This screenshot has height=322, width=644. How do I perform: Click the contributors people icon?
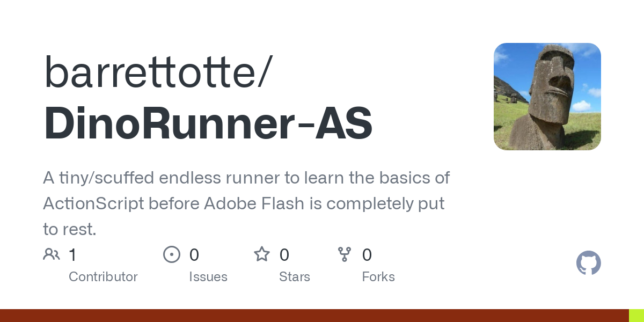(x=52, y=254)
